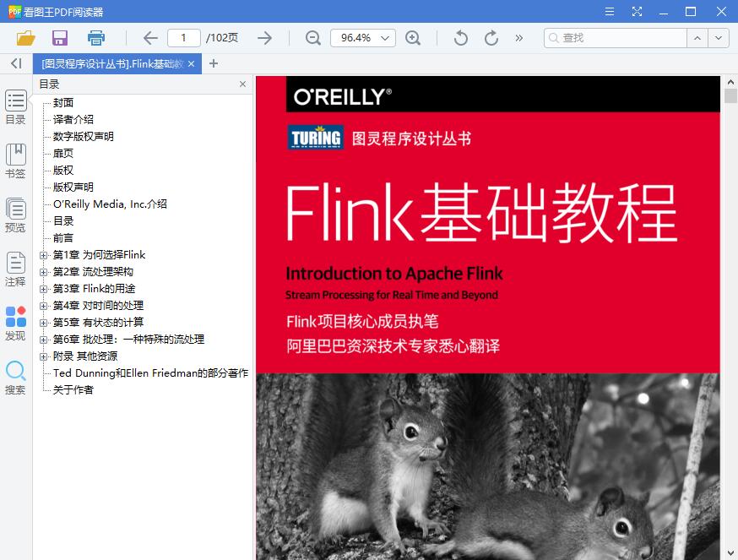Click the vertical scrollbar thumb
The width and height of the screenshot is (738, 560).
pos(730,96)
